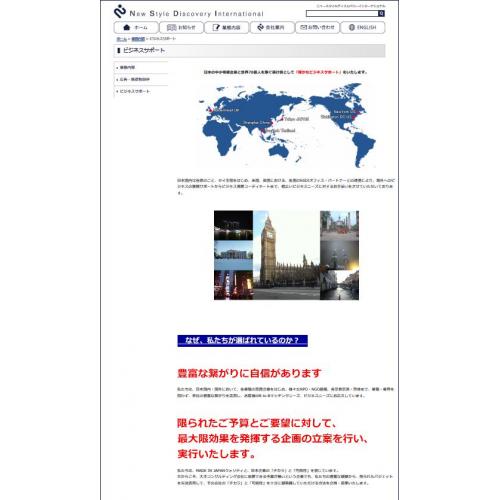The image size is (500, 500).
Task: Switch to ENGLISH with the globe button
Action: [362, 27]
